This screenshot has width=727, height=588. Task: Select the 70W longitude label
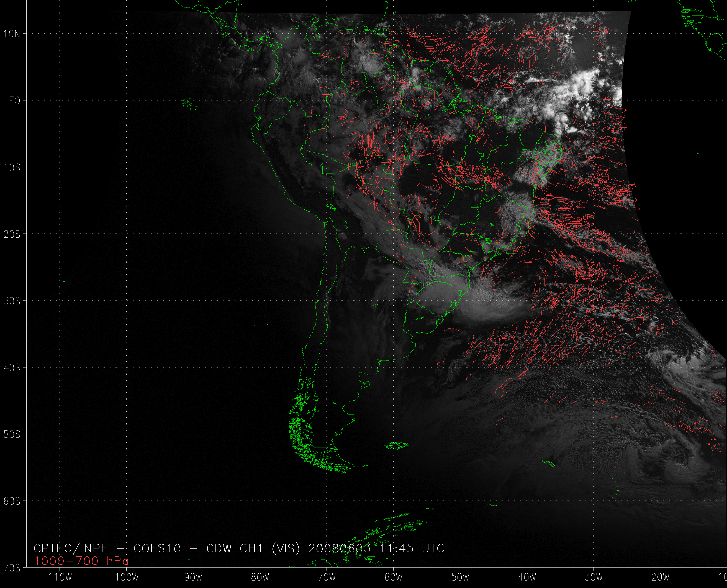pos(327,577)
